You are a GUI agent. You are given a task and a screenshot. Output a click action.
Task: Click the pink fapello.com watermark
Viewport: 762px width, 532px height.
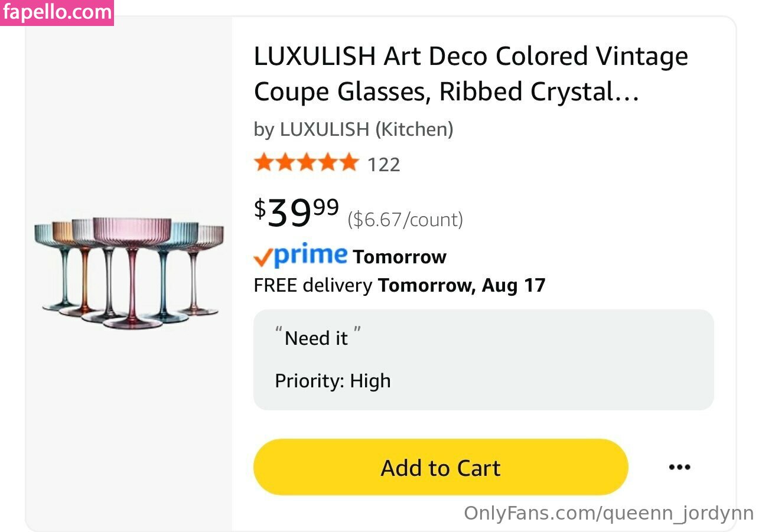[57, 12]
